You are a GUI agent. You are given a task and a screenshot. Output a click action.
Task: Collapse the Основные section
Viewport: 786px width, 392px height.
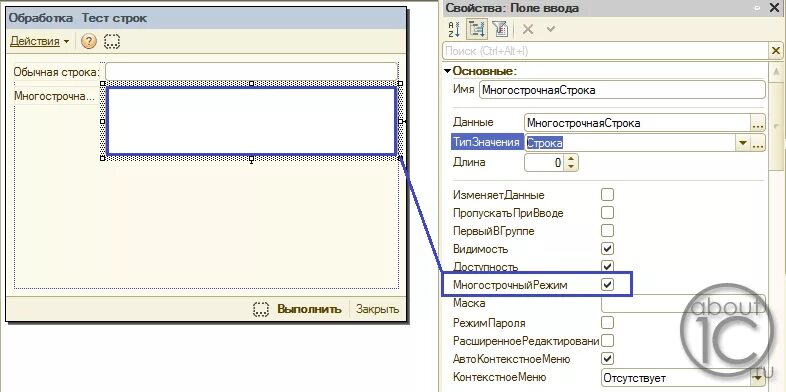447,71
